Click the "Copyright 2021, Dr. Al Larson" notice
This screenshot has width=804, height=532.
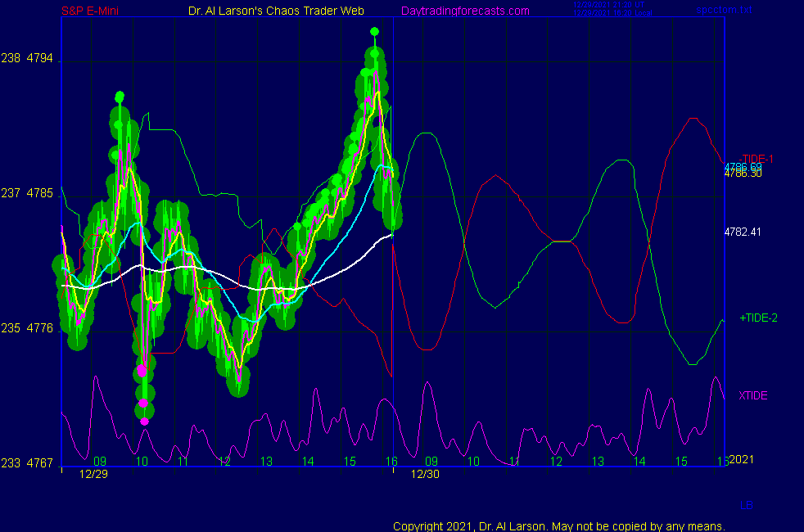(559, 526)
